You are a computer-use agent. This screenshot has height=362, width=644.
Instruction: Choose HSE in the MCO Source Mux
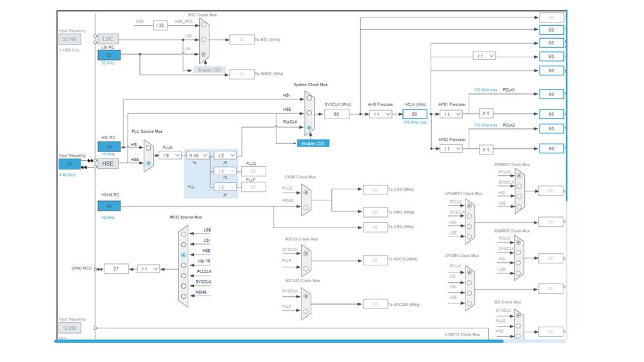tap(184, 255)
